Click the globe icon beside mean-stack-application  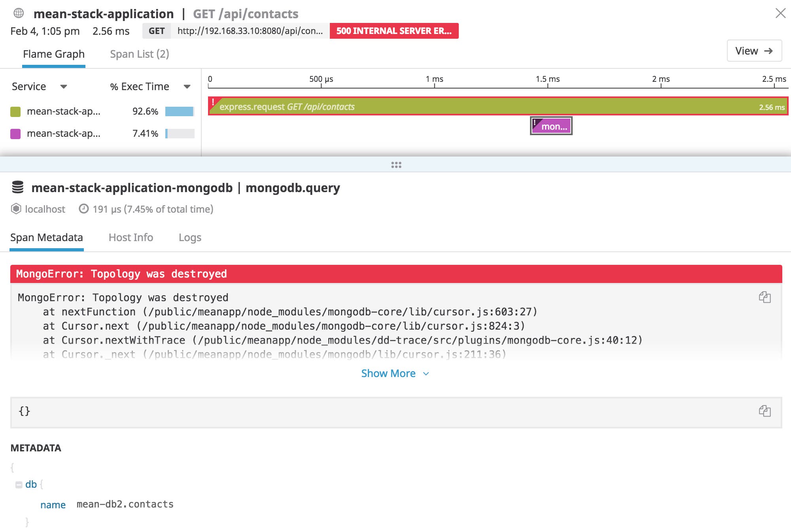17,13
